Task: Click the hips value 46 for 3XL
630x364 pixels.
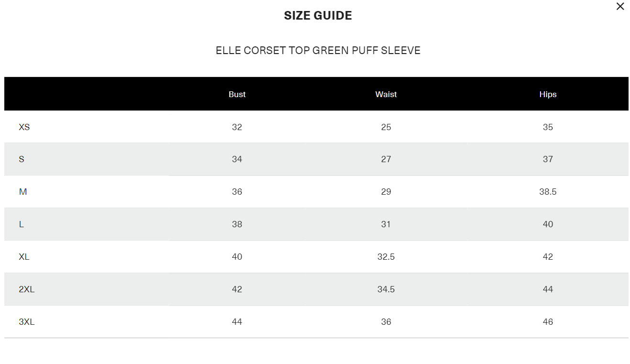Action: pos(548,322)
